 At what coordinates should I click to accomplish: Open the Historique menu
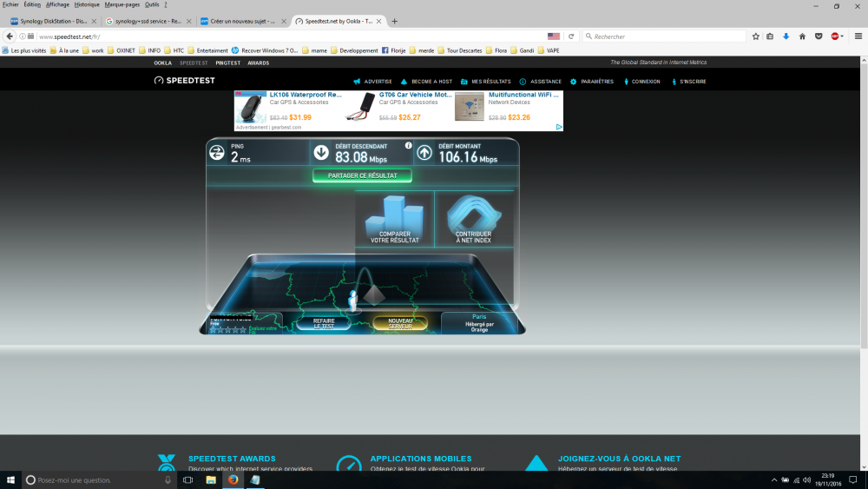pos(87,4)
